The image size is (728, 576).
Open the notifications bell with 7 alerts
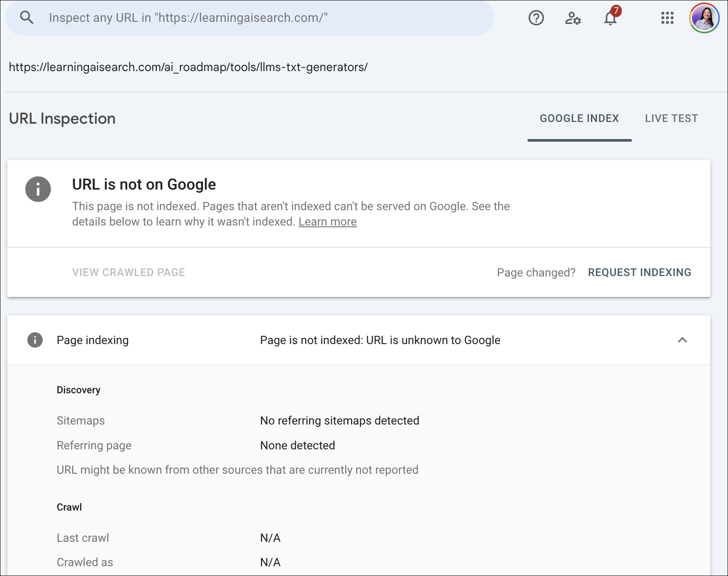point(611,16)
